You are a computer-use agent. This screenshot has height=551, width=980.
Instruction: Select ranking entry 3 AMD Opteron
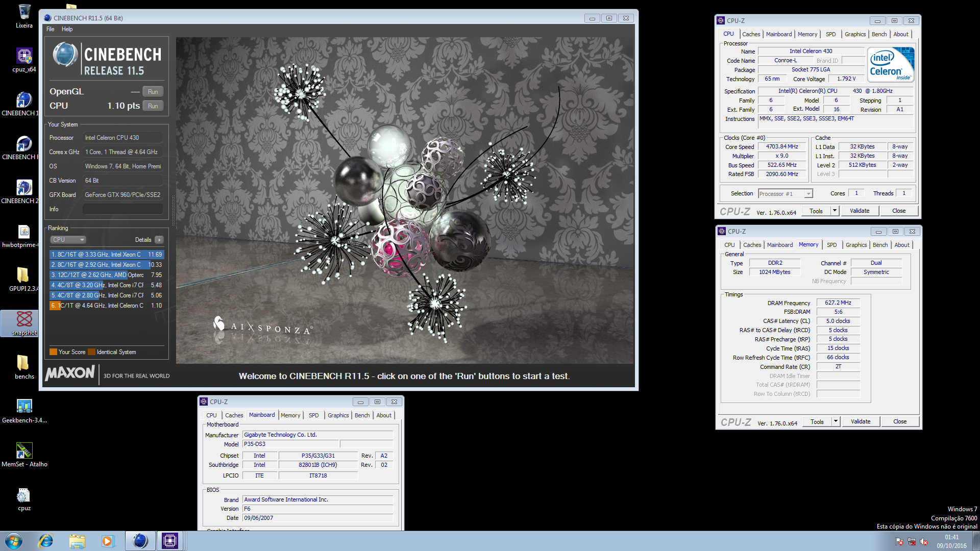coord(107,275)
